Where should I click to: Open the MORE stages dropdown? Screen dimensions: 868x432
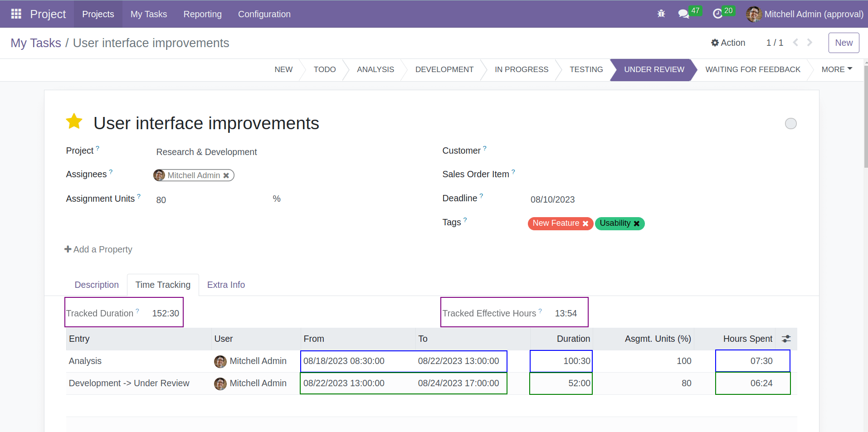[836, 69]
